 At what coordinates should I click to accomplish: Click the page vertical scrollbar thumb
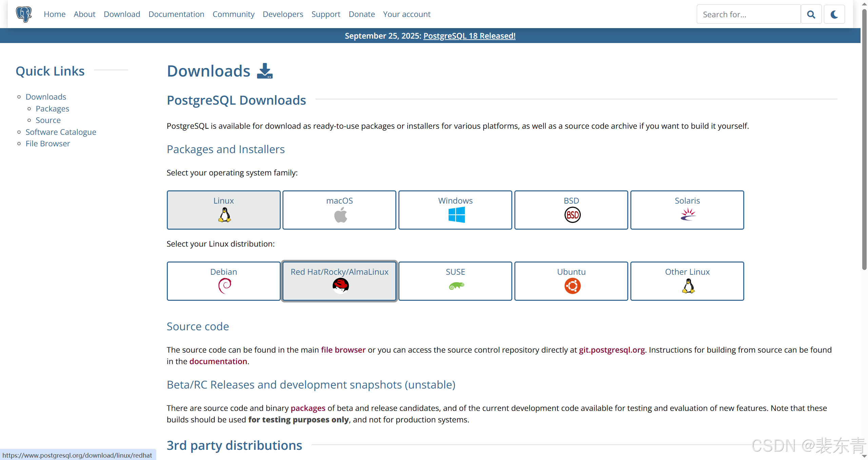click(x=864, y=140)
